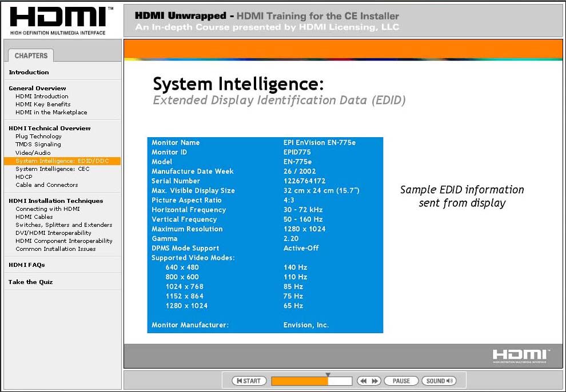Click the Extended Display Identification Data subtitle
Screen dimensions: 566x392
point(280,100)
